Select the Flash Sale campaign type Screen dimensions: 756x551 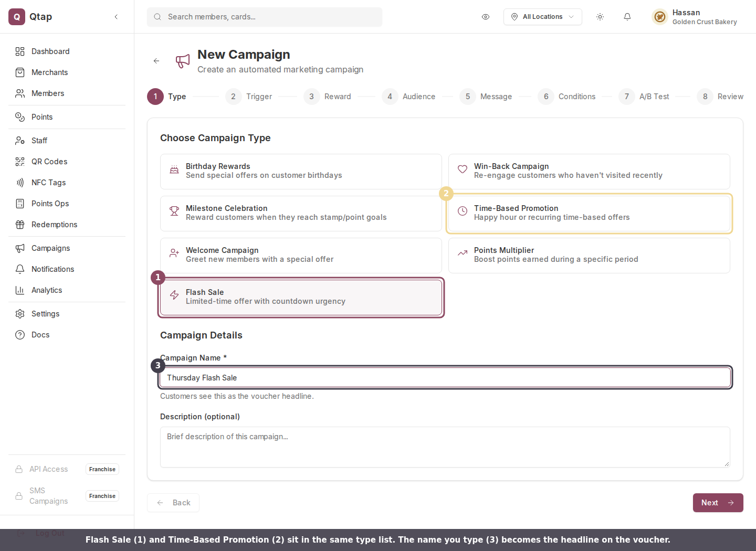301,298
